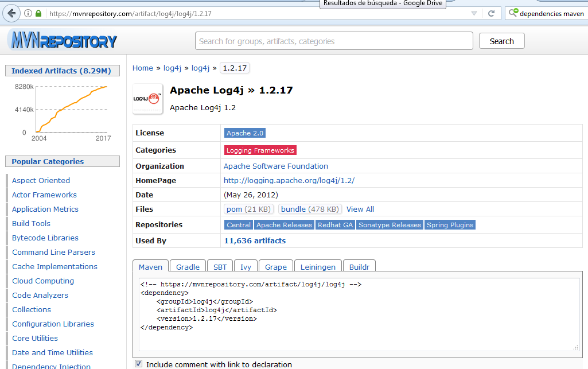Screen dimensions: 588x369
Task: Click the search engine magnifier icon
Action: click(x=513, y=13)
